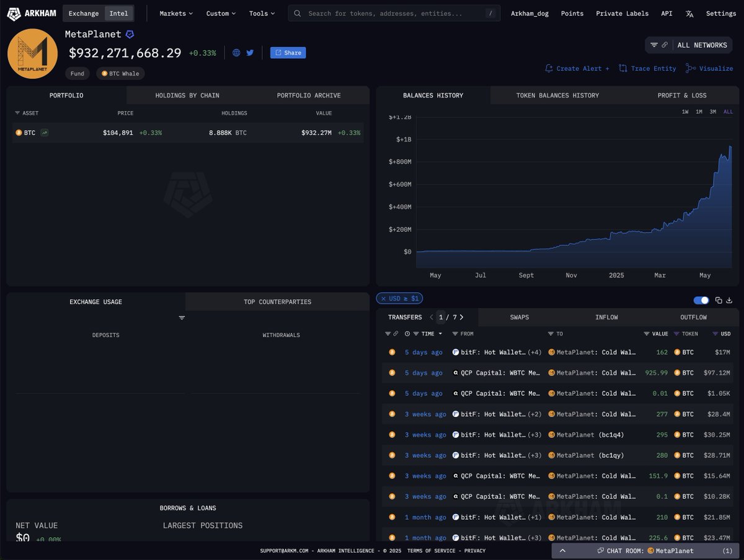Open MetaPlanet's Twitter profile icon
Viewport: 744px width, 560px height.
point(250,53)
